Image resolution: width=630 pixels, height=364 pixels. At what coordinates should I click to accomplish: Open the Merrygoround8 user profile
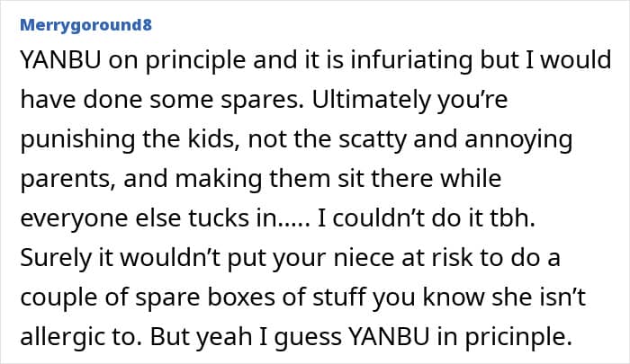(85, 25)
